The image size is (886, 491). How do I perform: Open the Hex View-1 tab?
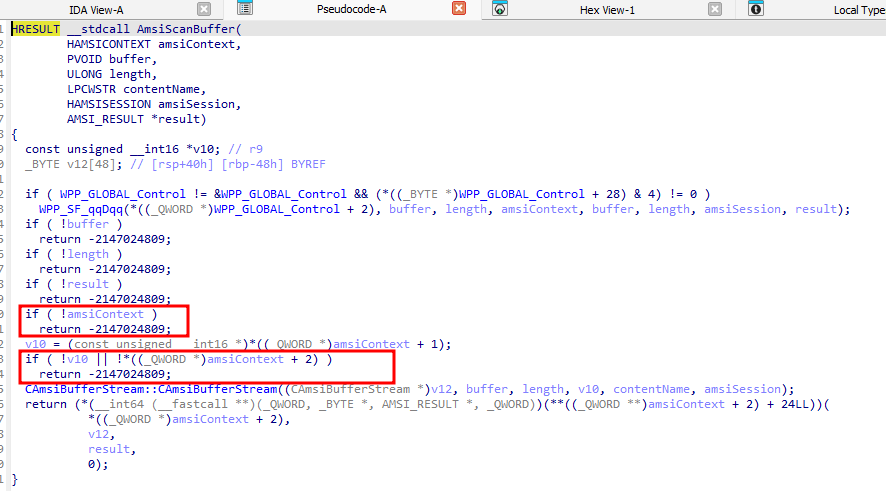click(607, 9)
